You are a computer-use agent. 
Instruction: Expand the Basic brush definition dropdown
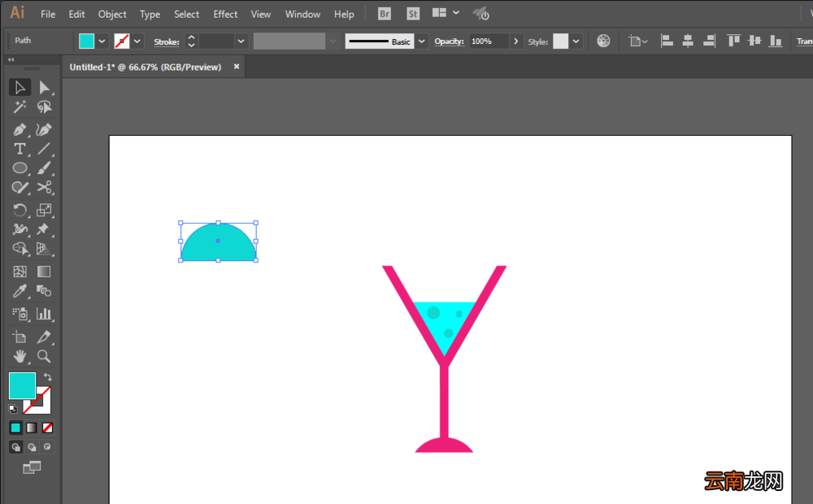pos(422,41)
